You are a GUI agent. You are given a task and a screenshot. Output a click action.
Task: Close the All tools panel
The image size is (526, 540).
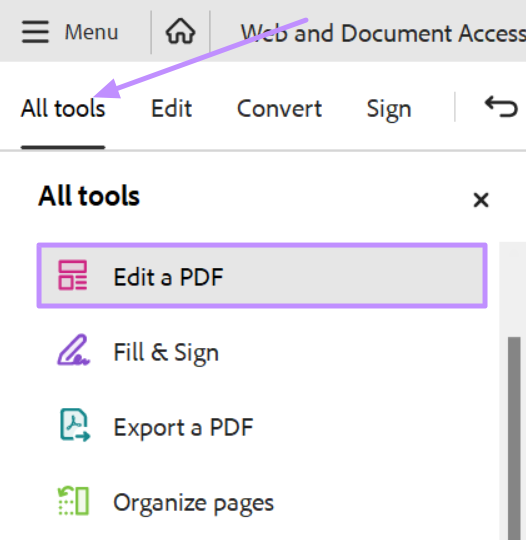(481, 200)
